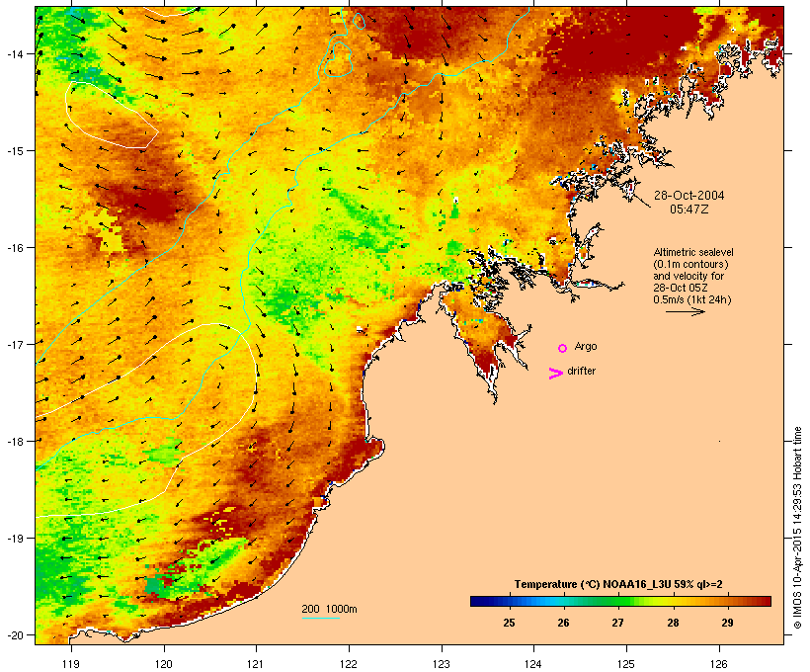Click the latitude label -19

click(15, 538)
